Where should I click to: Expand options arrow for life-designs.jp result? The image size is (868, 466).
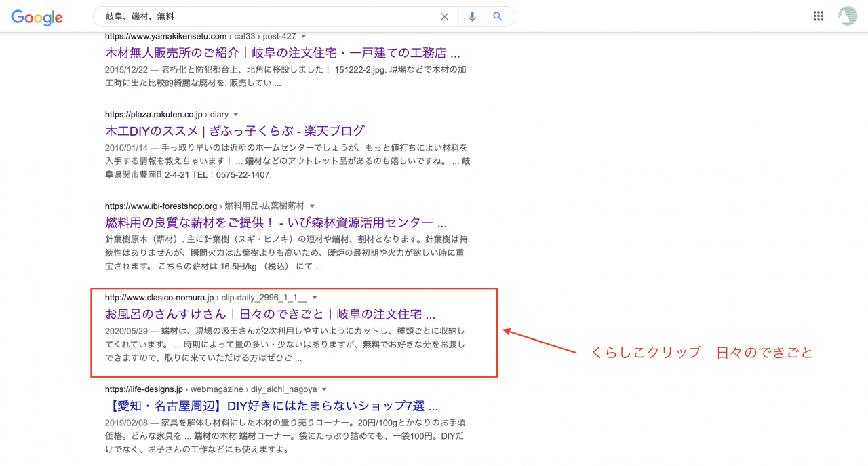coord(324,389)
